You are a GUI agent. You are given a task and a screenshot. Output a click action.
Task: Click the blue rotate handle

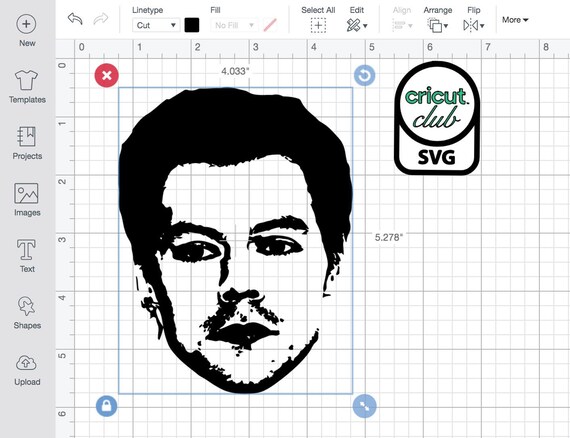pos(364,75)
